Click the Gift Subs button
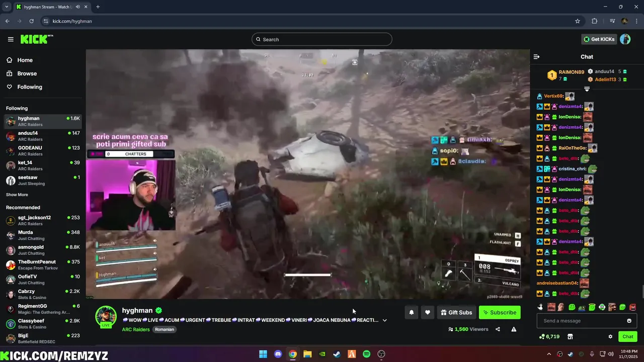Screen dimensions: 644x362 pyautogui.click(x=456, y=312)
